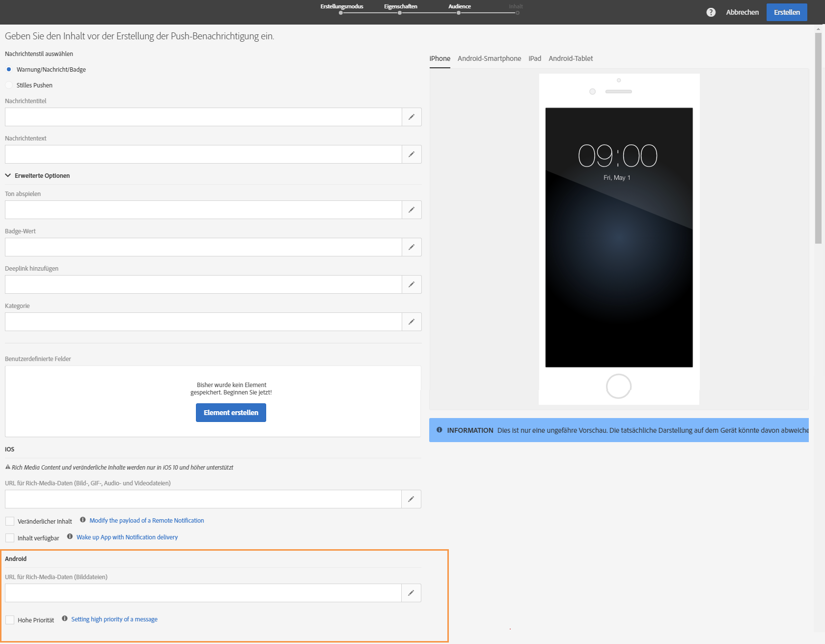825x644 pixels.
Task: Open Wake up App with Notification delivery link
Action: pyautogui.click(x=127, y=537)
